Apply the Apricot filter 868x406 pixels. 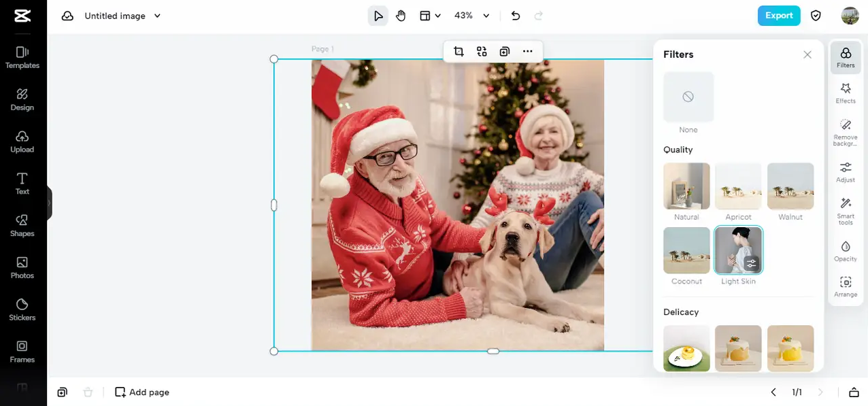click(738, 186)
